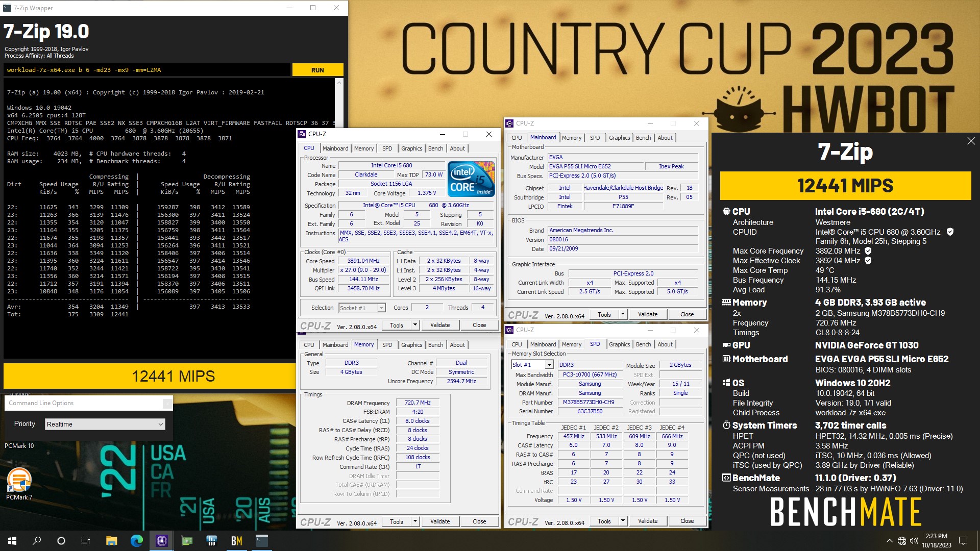Click the Model EVGA P55 SLI Micro E652 field
Screen dimensions: 980x551
coord(595,166)
